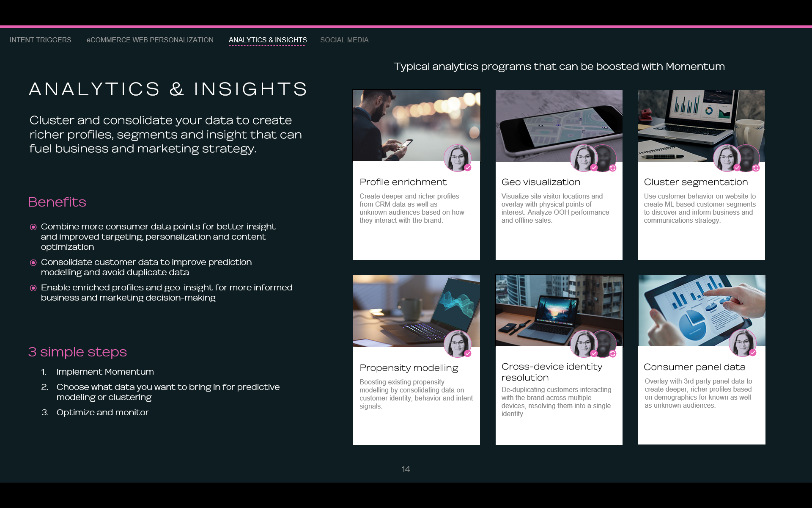Click the refresh badge on Cross-device identity card
The height and width of the screenshot is (508, 812).
[613, 354]
